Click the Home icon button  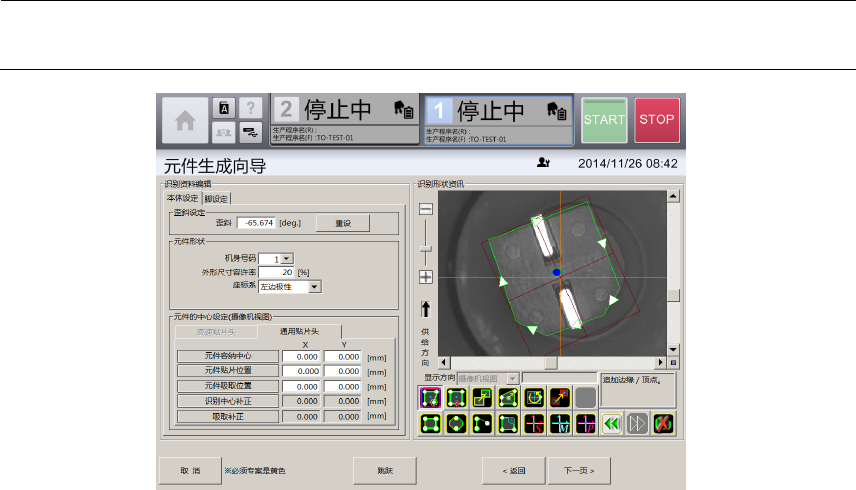click(x=185, y=121)
